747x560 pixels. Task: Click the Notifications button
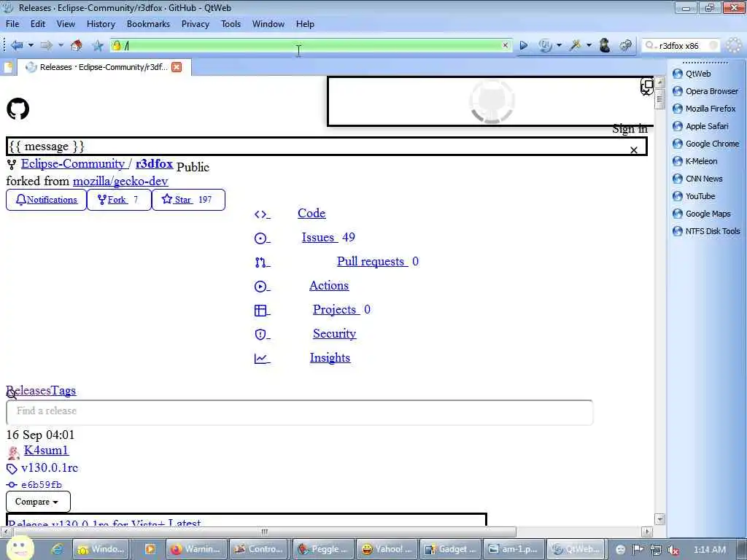pyautogui.click(x=46, y=200)
